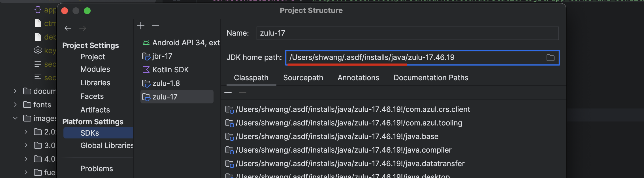
Task: Select the Kotlin SDK entry
Action: (x=170, y=70)
